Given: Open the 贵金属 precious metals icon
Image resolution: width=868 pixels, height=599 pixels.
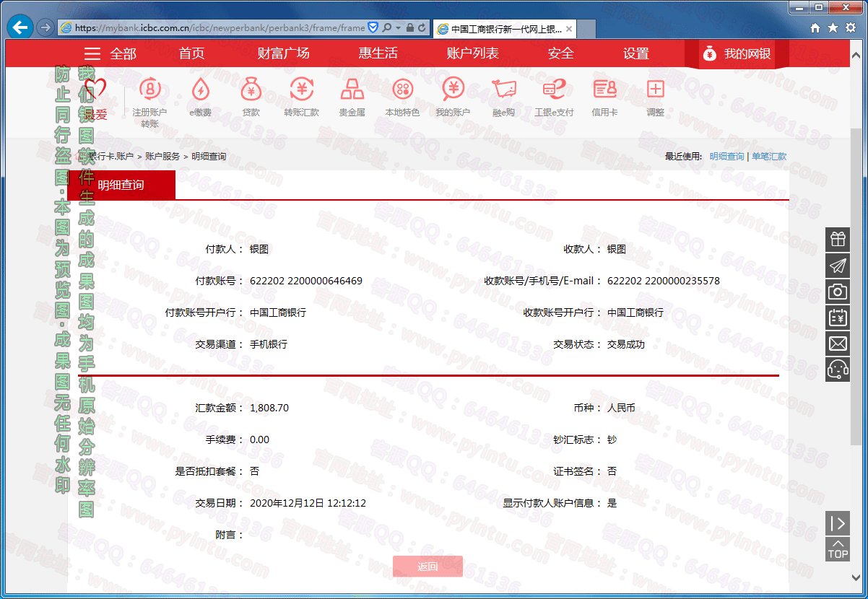Looking at the screenshot, I should pos(352,89).
